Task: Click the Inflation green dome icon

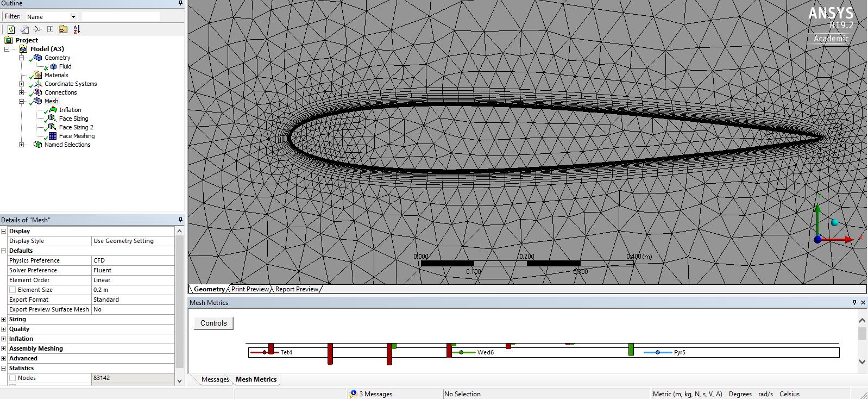Action: 53,110
